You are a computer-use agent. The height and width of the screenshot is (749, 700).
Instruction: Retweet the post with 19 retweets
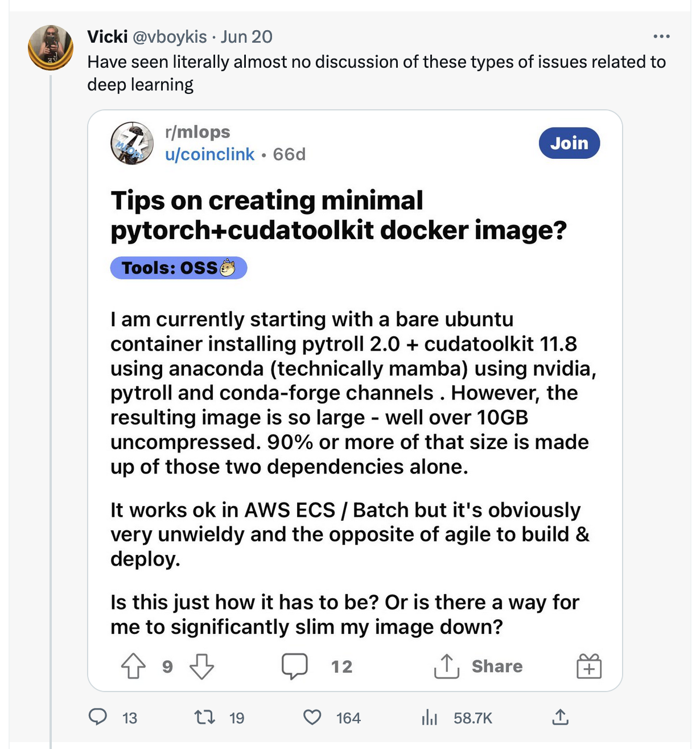pyautogui.click(x=205, y=717)
